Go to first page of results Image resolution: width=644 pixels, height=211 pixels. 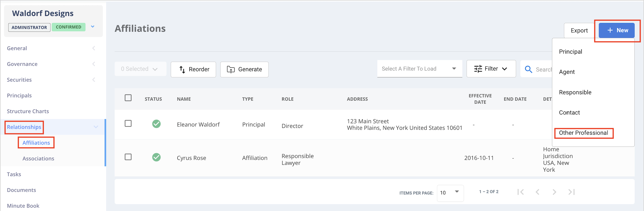click(520, 192)
